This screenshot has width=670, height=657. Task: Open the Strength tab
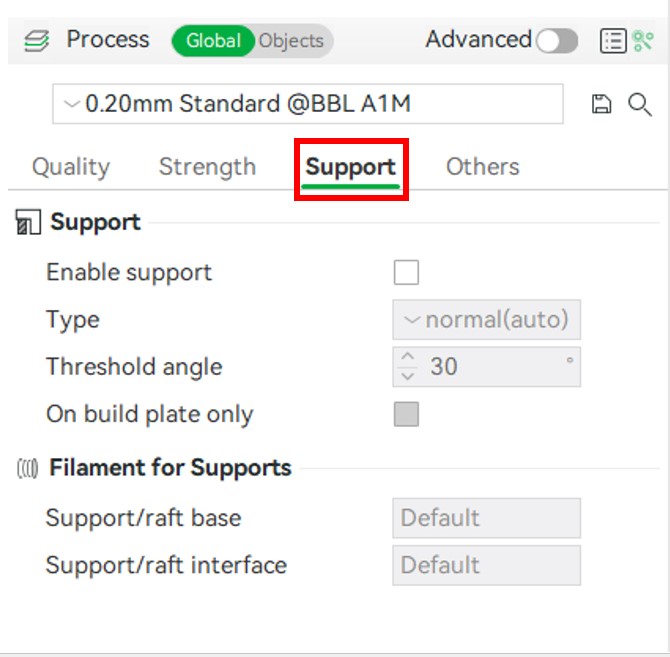[207, 167]
